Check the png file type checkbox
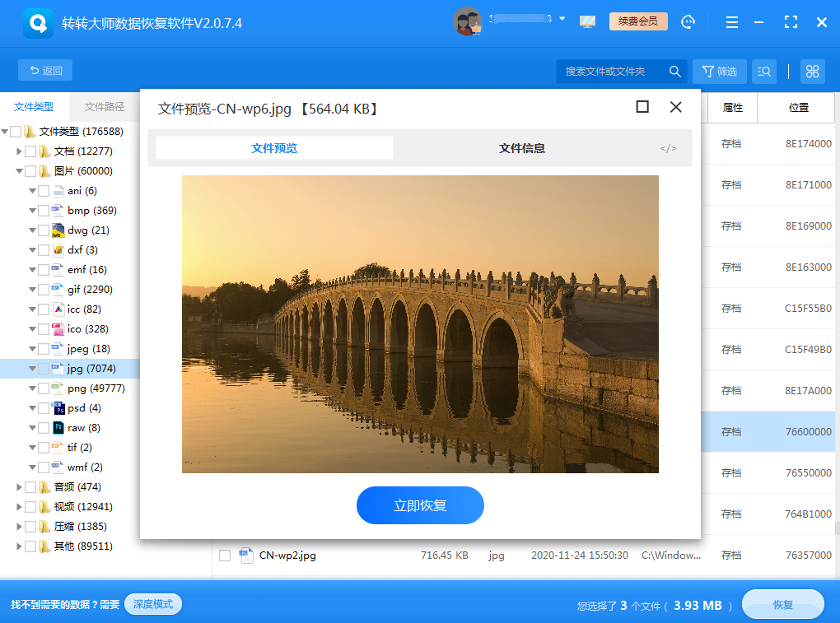Viewport: 840px width, 623px height. pyautogui.click(x=44, y=388)
